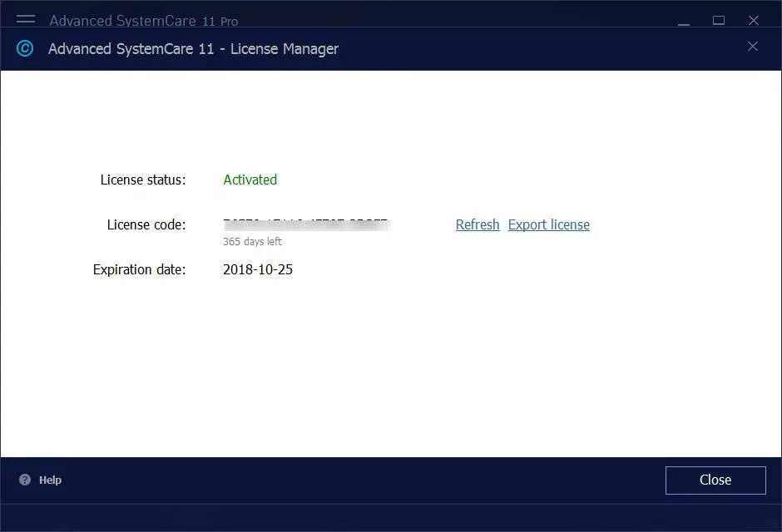This screenshot has height=532, width=782.
Task: Open the hamburger menu in main window
Action: (x=26, y=19)
